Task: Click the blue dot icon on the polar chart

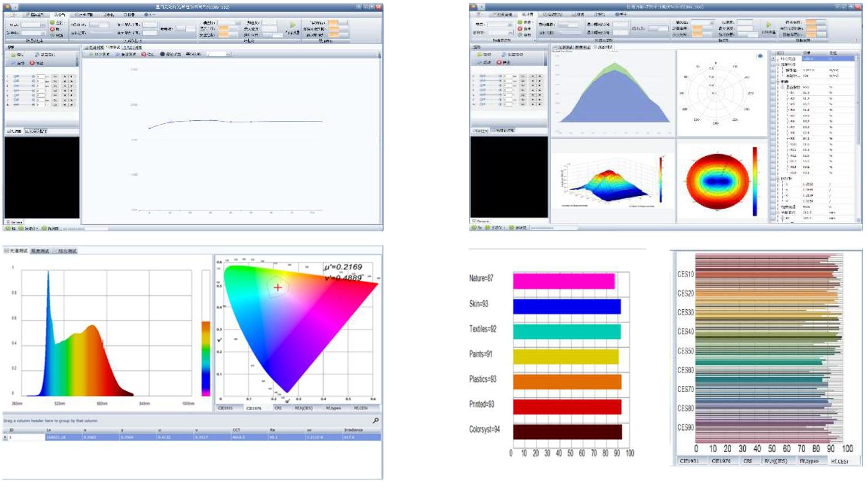Action: pos(760,56)
